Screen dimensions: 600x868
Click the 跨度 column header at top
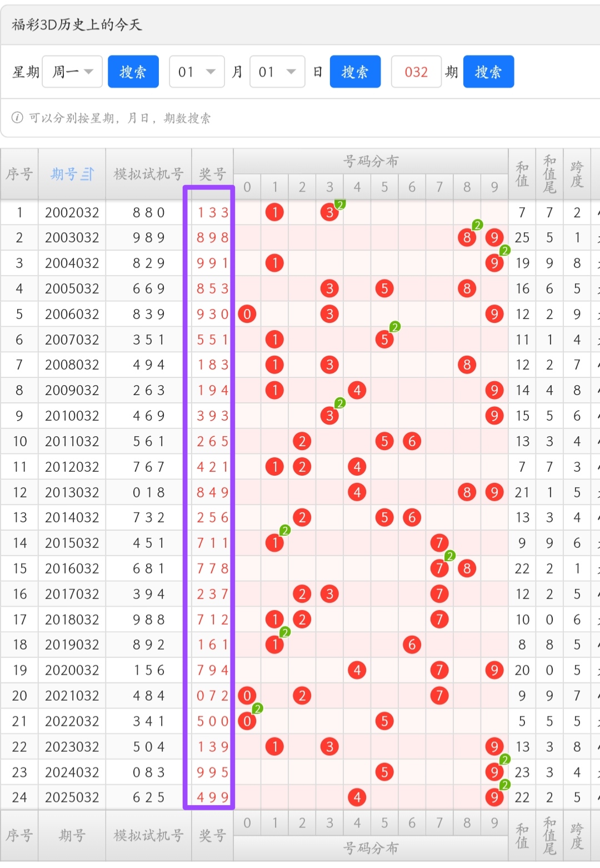[577, 174]
